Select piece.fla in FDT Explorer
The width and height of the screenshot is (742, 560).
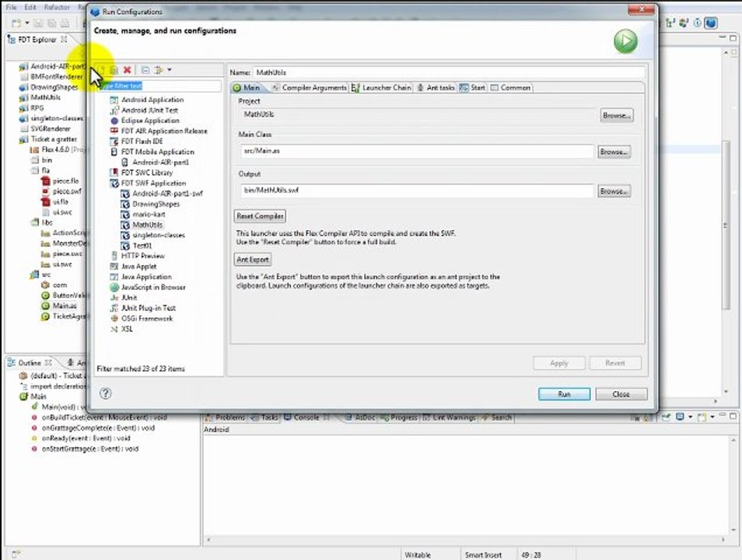click(65, 180)
